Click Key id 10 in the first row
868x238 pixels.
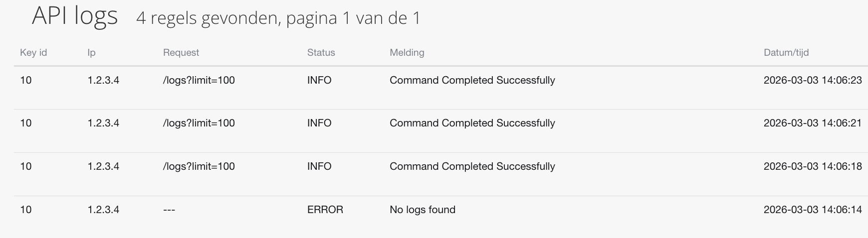click(26, 80)
